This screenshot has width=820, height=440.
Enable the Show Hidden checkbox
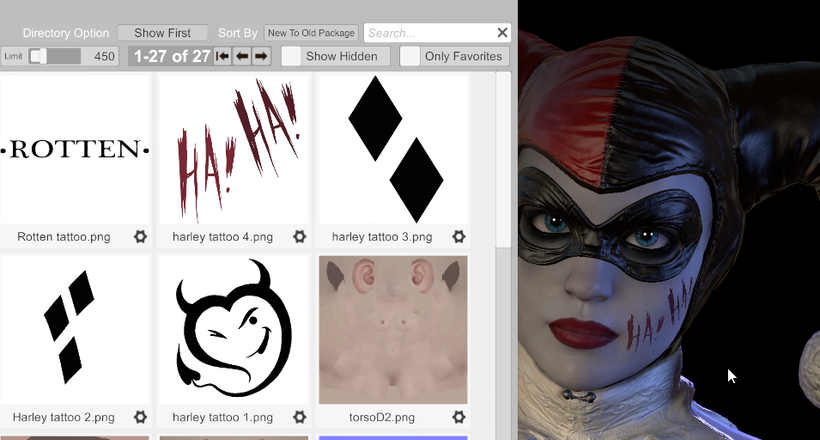coord(292,56)
